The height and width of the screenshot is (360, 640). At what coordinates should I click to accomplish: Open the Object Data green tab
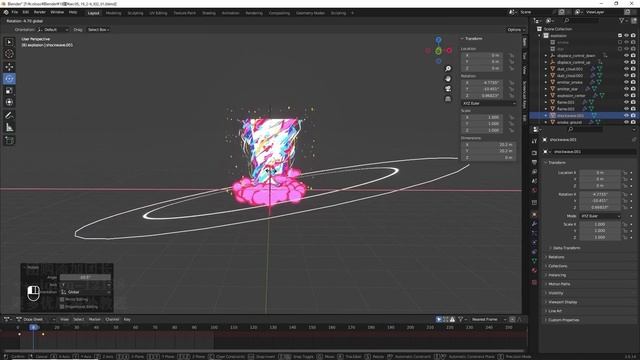[x=534, y=261]
